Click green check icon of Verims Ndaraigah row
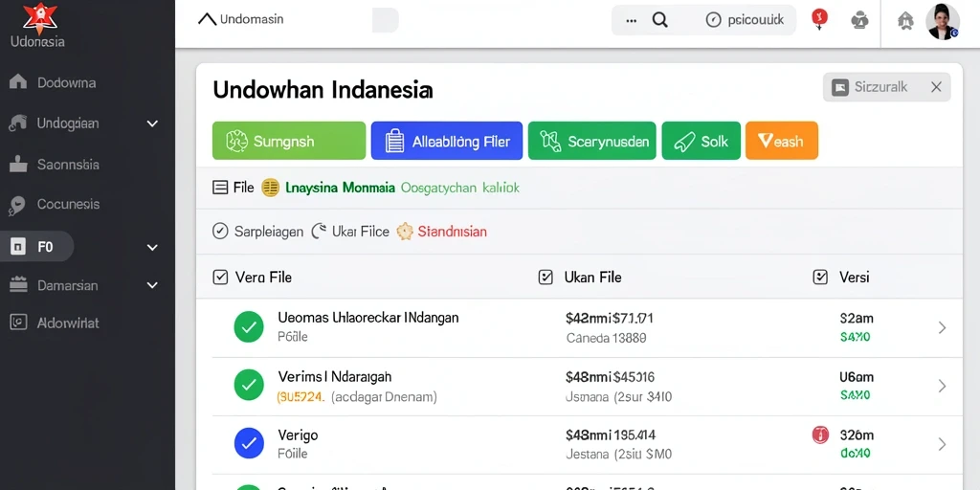Image resolution: width=980 pixels, height=490 pixels. (x=249, y=385)
